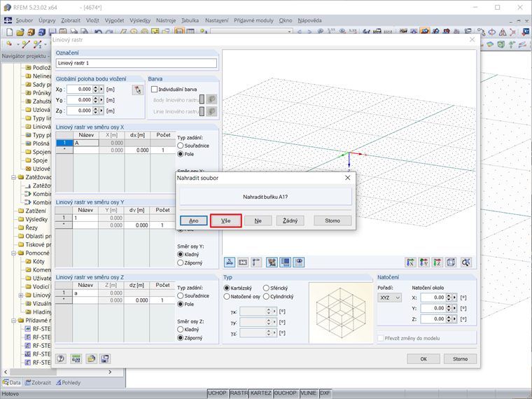Image resolution: width=532 pixels, height=399 pixels.
Task: Select Souřadnice radio for Z direction raster
Action: pos(181,295)
